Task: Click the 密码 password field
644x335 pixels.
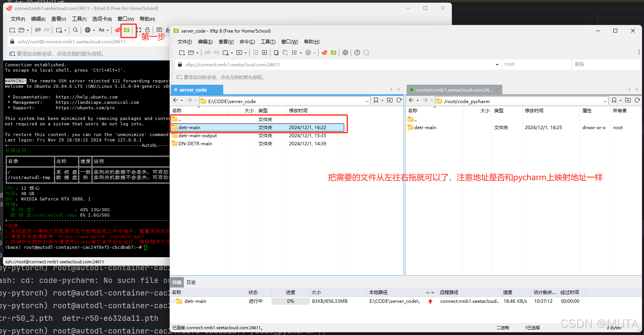Action: tap(606, 64)
